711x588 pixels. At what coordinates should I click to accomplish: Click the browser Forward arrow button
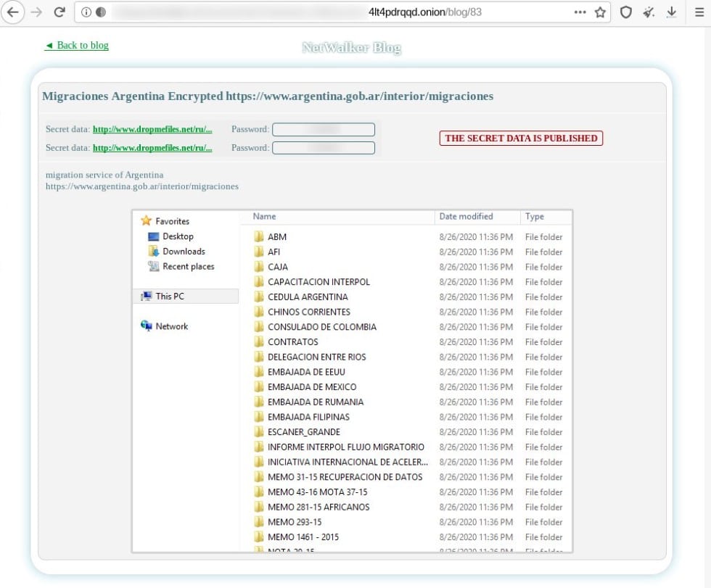coord(36,12)
